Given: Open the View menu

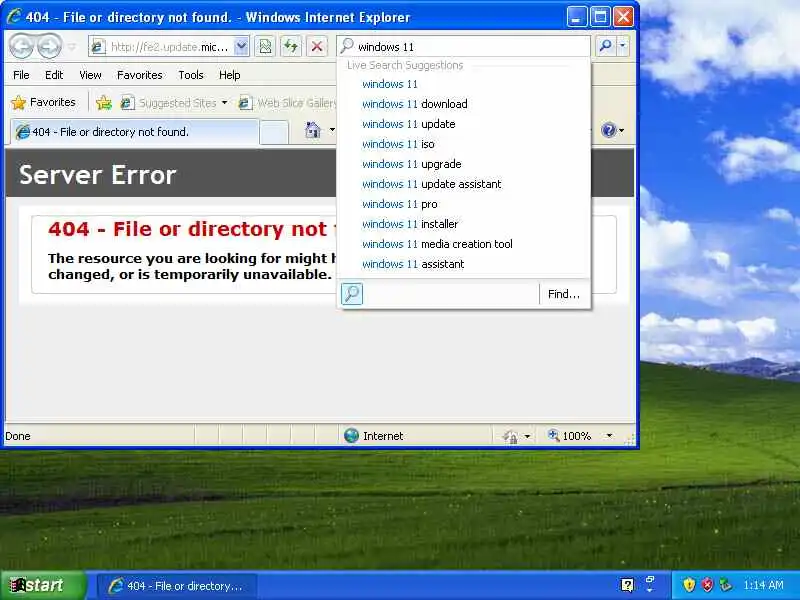Looking at the screenshot, I should pos(90,75).
